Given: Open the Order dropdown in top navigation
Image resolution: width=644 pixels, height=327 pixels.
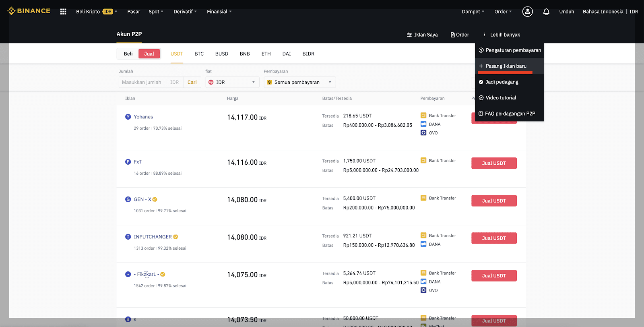Looking at the screenshot, I should click(x=503, y=12).
